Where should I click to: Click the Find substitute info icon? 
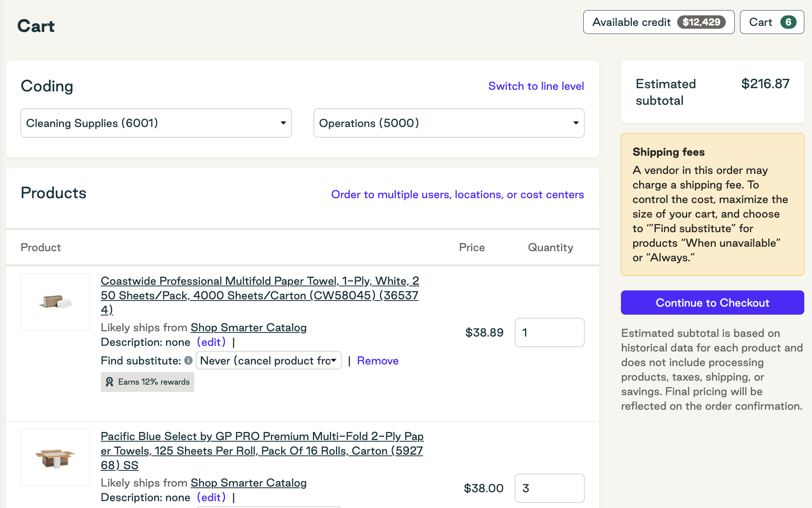pyautogui.click(x=189, y=360)
